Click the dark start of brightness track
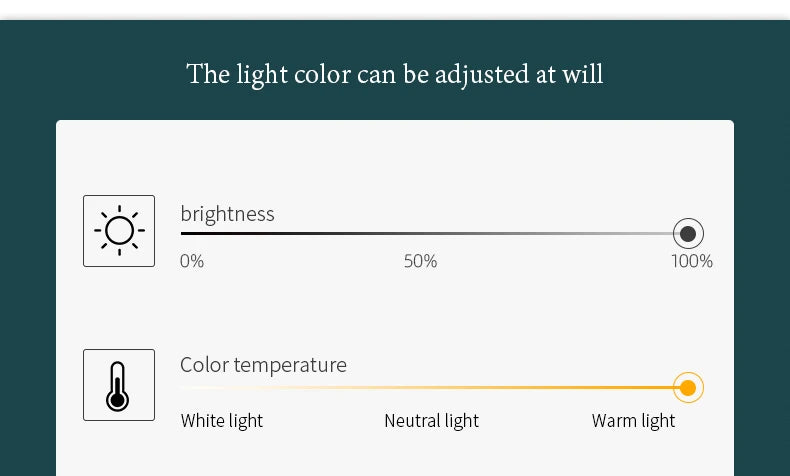This screenshot has height=476, width=790. [x=183, y=234]
